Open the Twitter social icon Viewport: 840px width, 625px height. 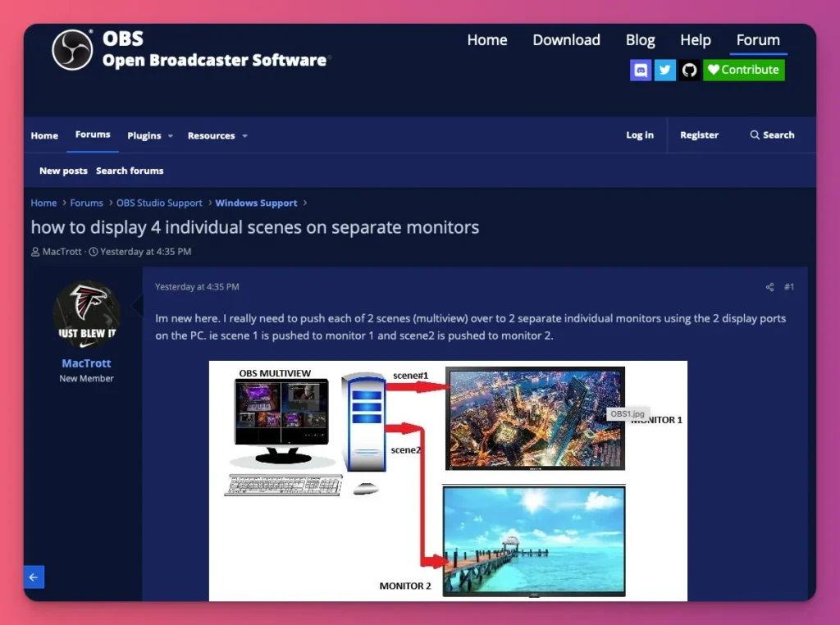click(665, 70)
